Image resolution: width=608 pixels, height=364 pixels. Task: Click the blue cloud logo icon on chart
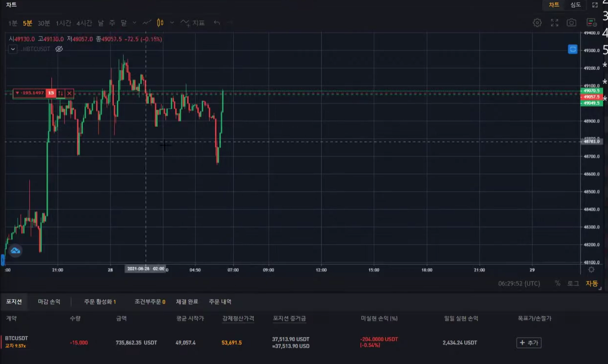15,251
